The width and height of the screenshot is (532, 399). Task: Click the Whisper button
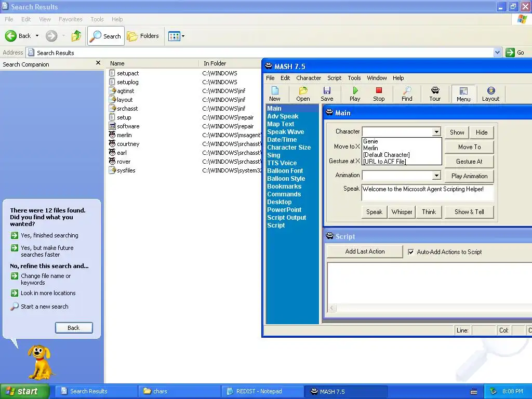[x=402, y=212]
